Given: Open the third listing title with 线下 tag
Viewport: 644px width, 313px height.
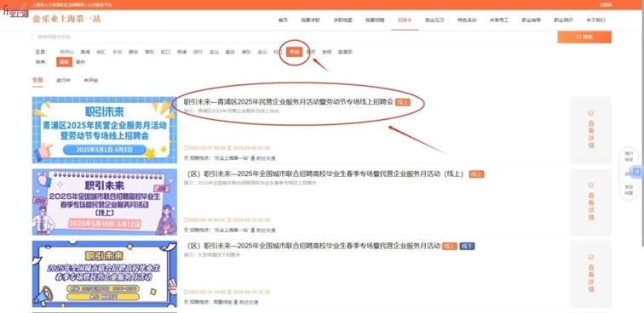Looking at the screenshot, I should [x=313, y=246].
